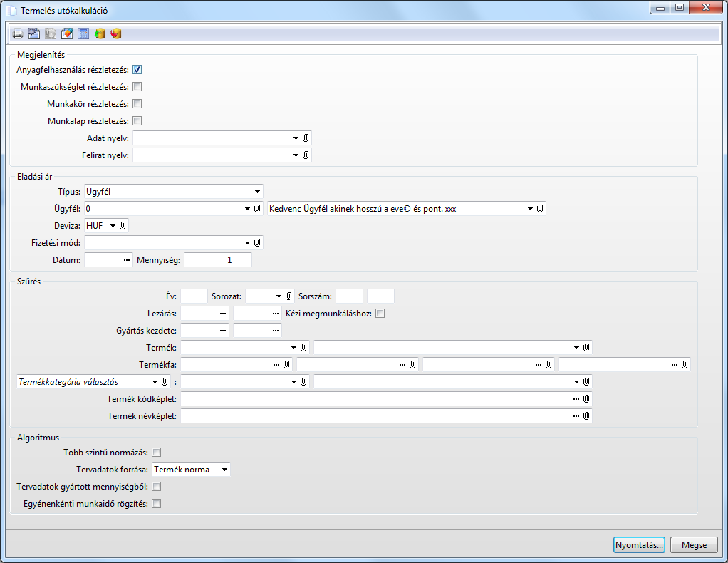Click the eraser clear-form toolbar icon
The height and width of the screenshot is (563, 728).
click(67, 33)
